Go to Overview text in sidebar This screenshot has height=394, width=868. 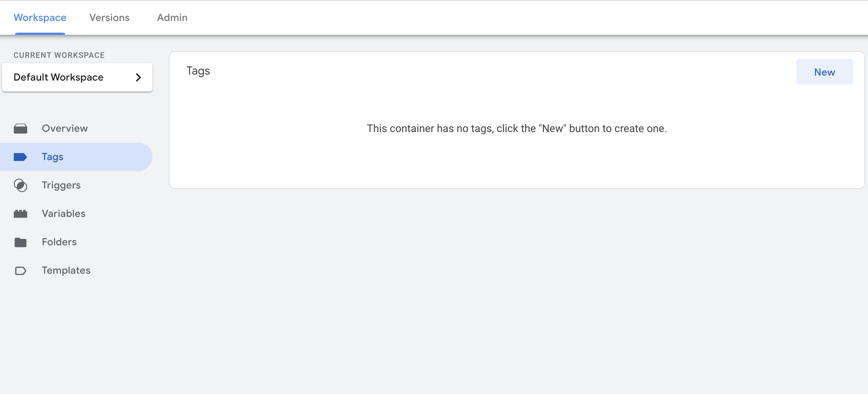65,128
